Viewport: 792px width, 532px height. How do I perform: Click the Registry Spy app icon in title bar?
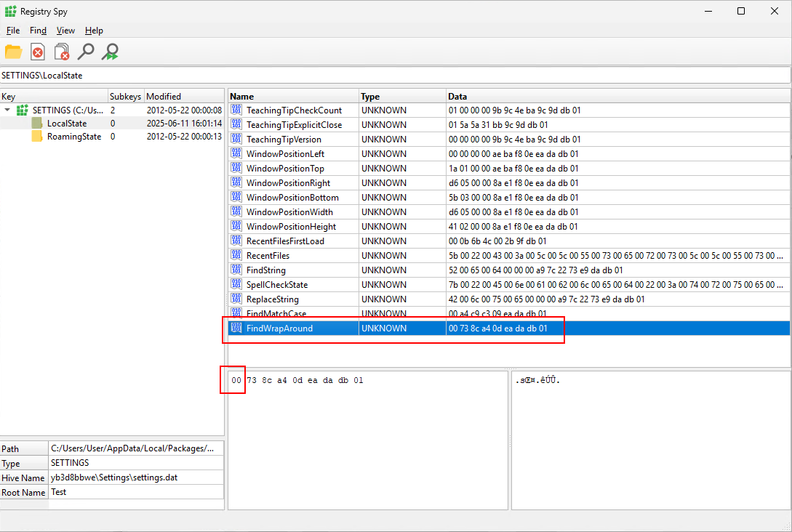[11, 11]
